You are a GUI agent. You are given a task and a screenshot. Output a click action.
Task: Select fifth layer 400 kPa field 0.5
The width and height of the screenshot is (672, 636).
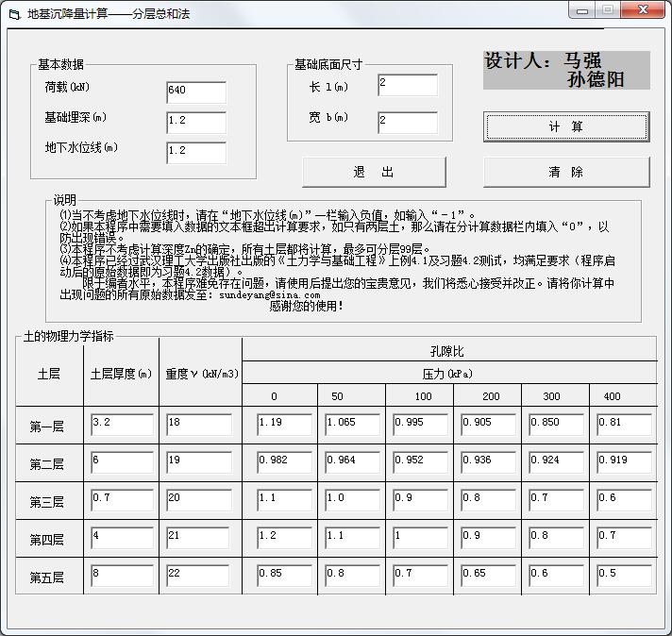(625, 576)
